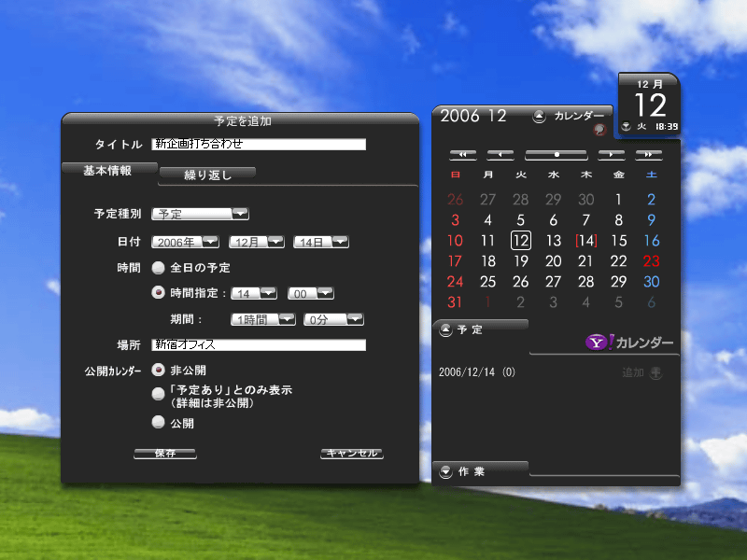The image size is (747, 560).
Task: Click the 場所 input field
Action: pos(259,344)
